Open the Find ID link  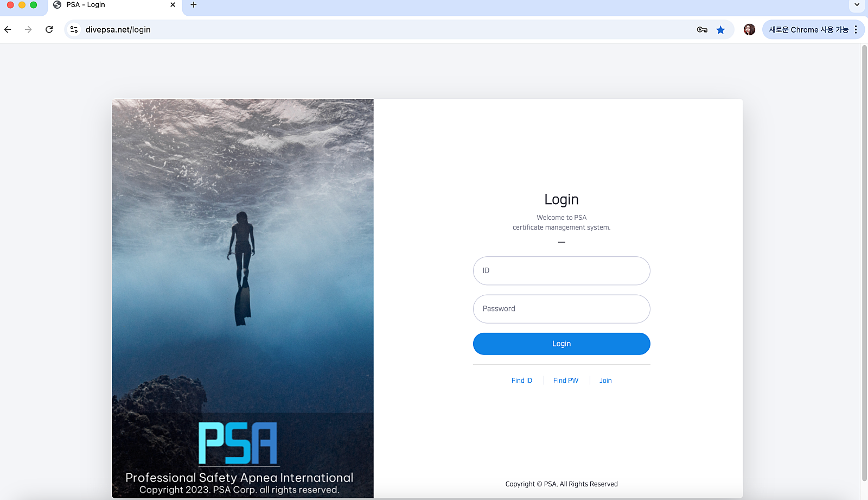522,381
